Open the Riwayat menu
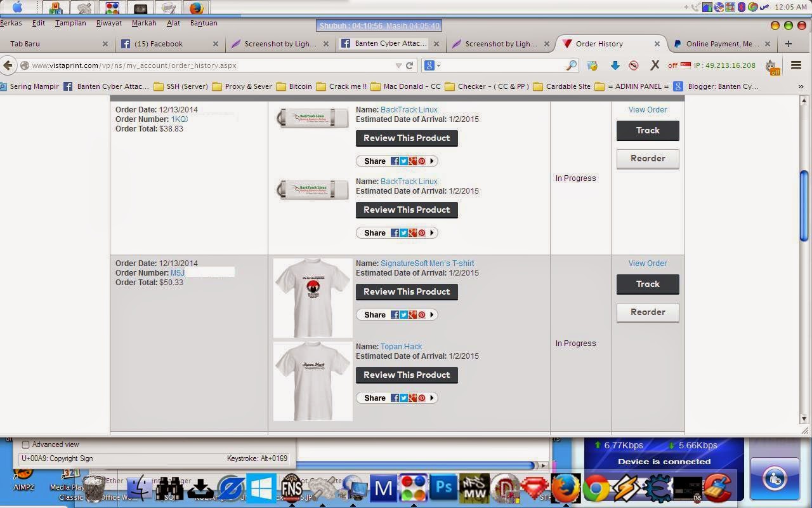 pyautogui.click(x=109, y=23)
